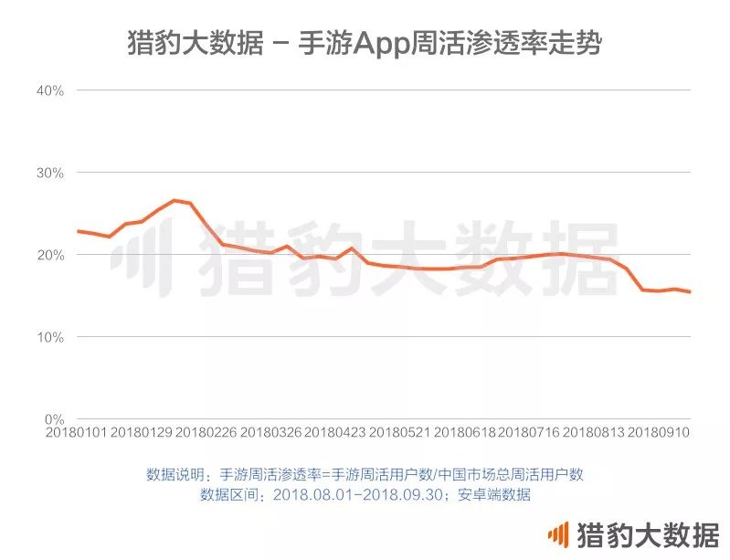Viewport: 730px width, 560px height.
Task: Click the blue 数据区间 date range footnote
Action: click(x=364, y=494)
